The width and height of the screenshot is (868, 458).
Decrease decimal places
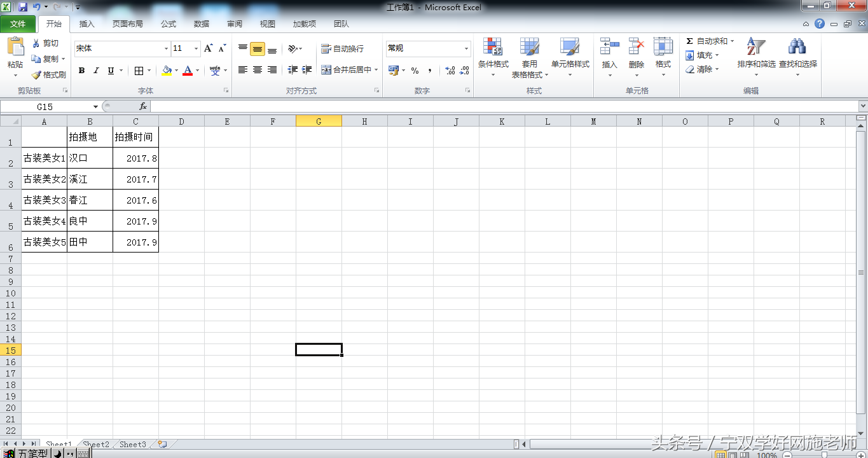coord(465,71)
